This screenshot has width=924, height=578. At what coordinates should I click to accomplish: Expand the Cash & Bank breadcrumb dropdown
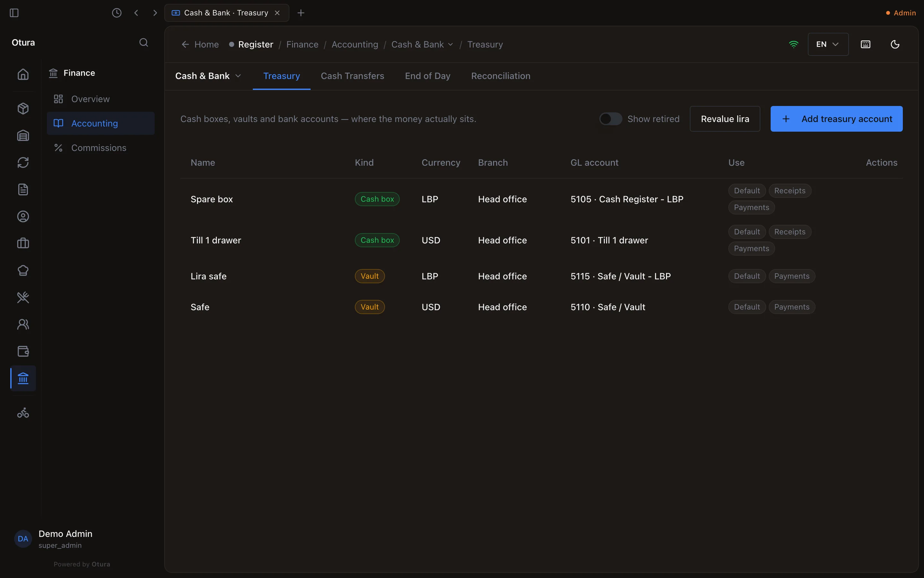[x=422, y=44]
